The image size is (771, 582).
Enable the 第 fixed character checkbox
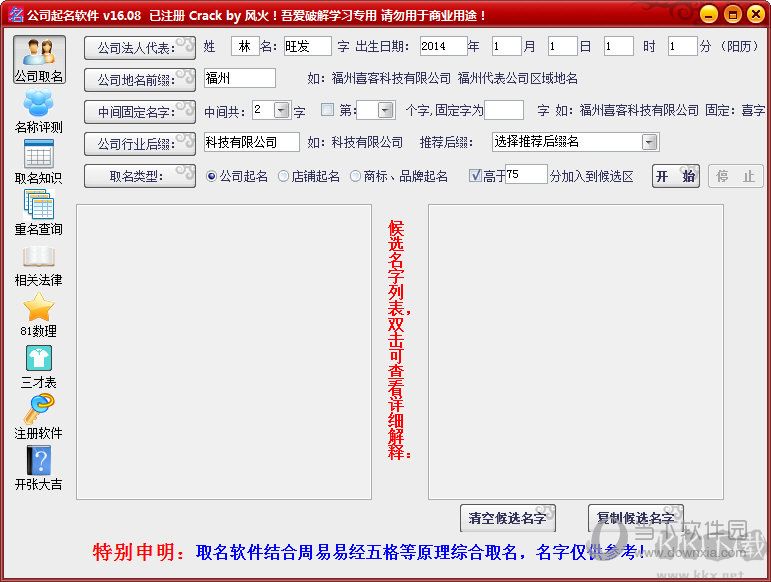pyautogui.click(x=327, y=110)
